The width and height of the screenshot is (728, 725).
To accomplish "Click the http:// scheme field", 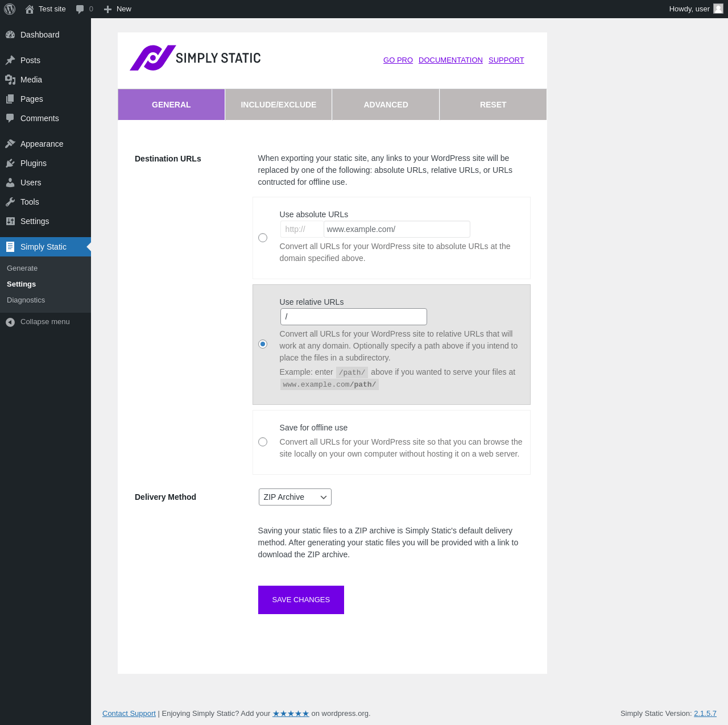I will [x=302, y=229].
